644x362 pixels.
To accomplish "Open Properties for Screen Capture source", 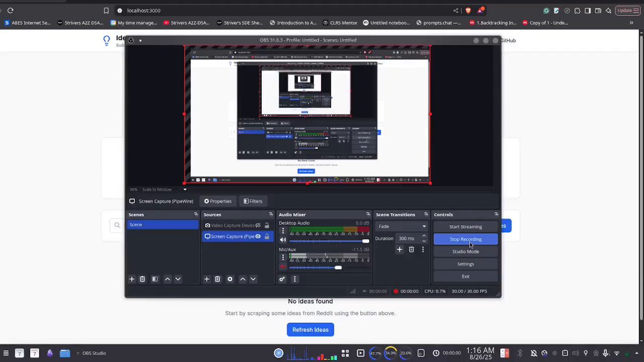I will [x=217, y=201].
